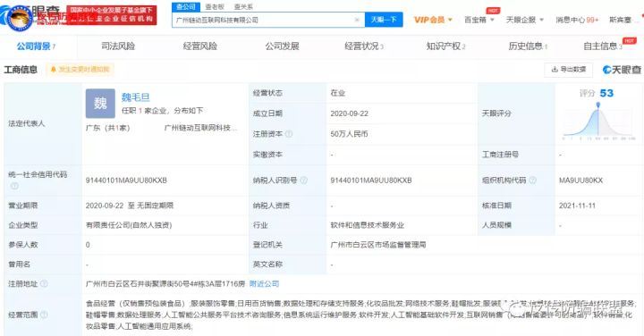The height and width of the screenshot is (336, 644).
Task: Click the 导出数据 export button
Action: pos(569,70)
